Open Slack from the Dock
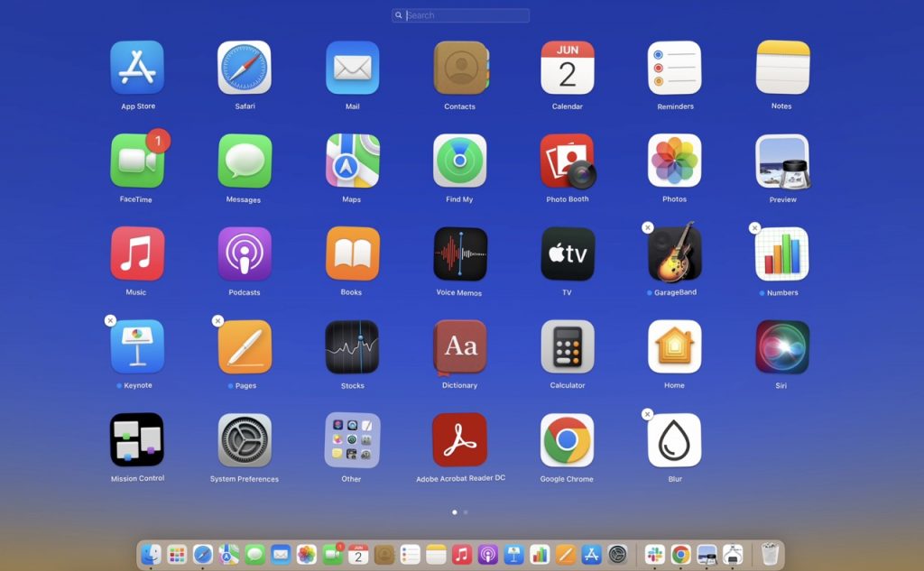Image resolution: width=924 pixels, height=571 pixels. pyautogui.click(x=655, y=555)
